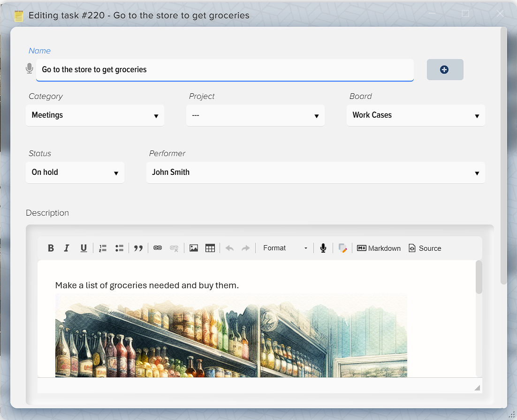517x420 pixels.
Task: Click the grocery store image in description
Action: [231, 335]
